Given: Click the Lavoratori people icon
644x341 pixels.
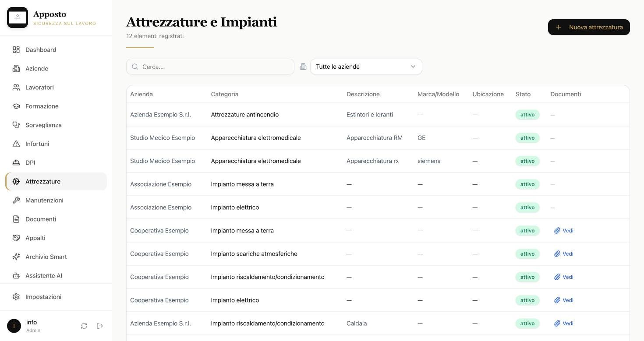Looking at the screenshot, I should (16, 88).
